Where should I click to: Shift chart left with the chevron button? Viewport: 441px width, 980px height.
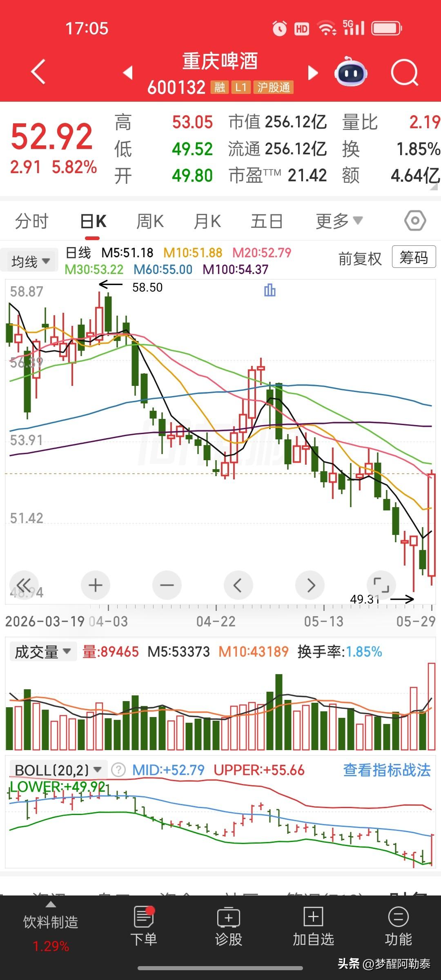click(238, 585)
